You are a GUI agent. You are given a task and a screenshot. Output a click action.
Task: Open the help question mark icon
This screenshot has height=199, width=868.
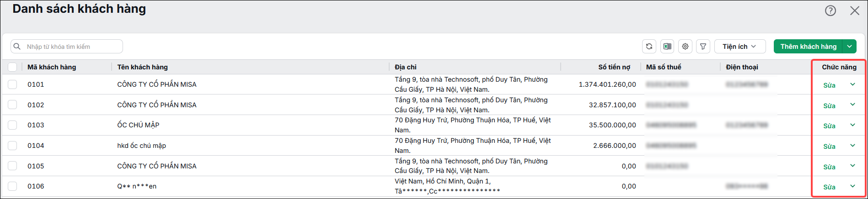[830, 10]
